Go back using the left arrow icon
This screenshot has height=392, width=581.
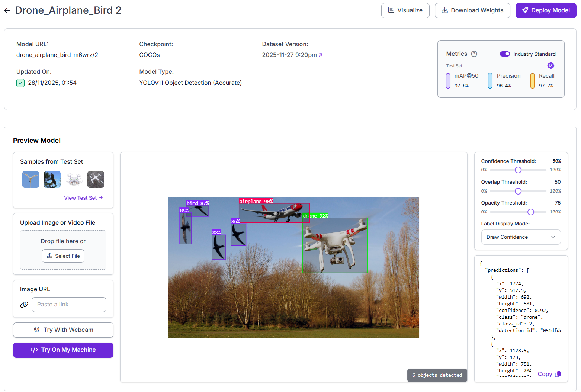tap(7, 10)
